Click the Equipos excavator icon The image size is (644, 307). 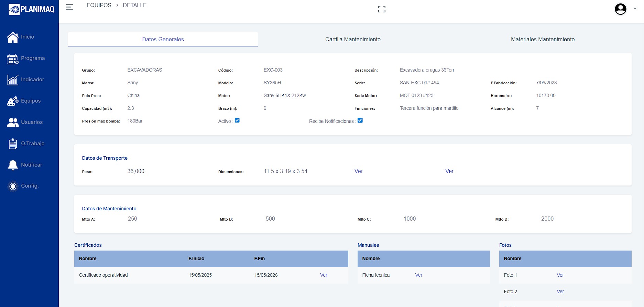[13, 101]
